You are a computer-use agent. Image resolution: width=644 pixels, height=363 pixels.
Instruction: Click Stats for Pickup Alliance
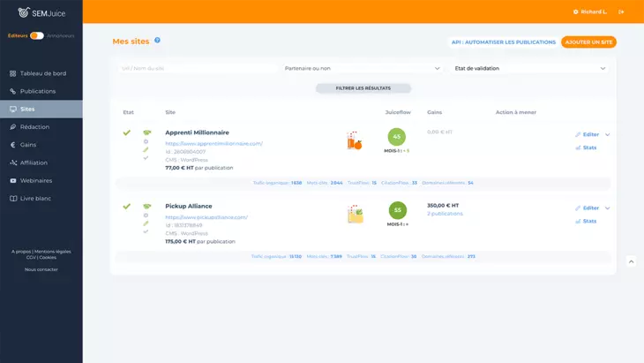pos(586,221)
